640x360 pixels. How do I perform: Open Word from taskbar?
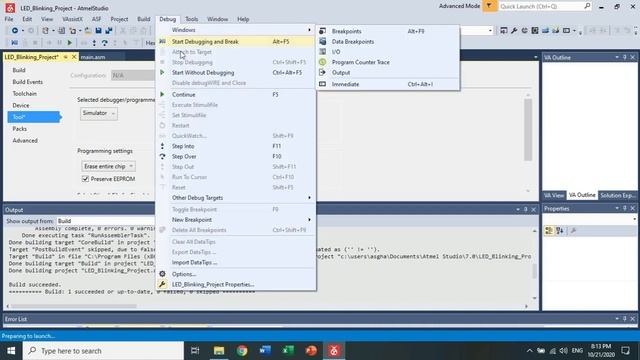(265, 351)
